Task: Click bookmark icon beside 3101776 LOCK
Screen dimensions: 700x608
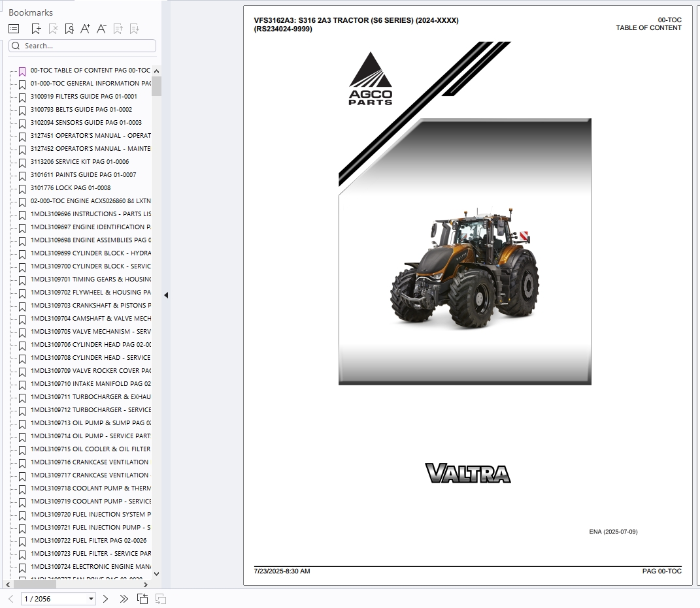Action: click(22, 189)
